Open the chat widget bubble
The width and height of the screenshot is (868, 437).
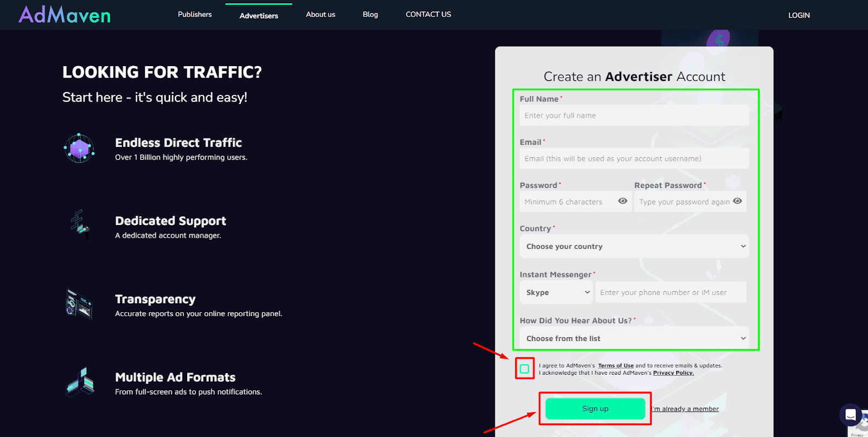pyautogui.click(x=850, y=415)
